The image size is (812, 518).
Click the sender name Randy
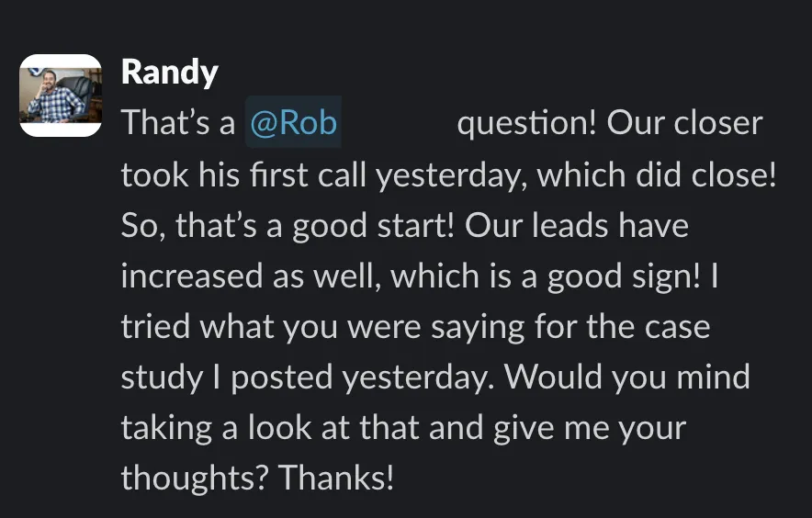[169, 73]
